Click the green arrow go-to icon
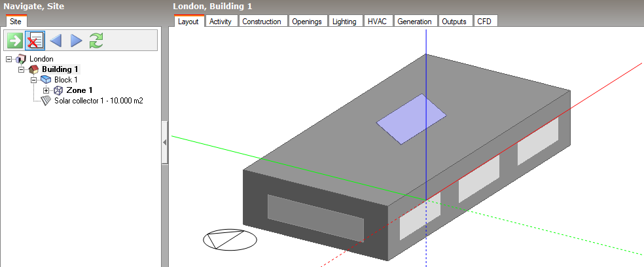The image size is (644, 267). [14, 41]
